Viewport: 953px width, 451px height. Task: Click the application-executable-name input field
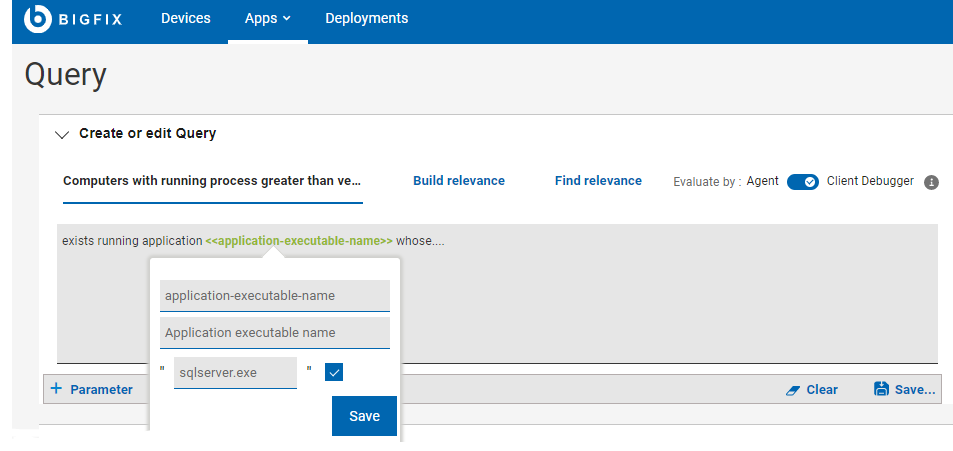tap(274, 295)
